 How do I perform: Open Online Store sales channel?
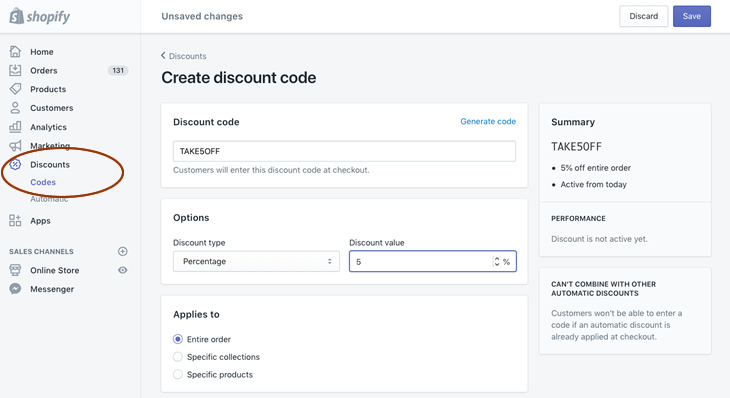[x=54, y=270]
